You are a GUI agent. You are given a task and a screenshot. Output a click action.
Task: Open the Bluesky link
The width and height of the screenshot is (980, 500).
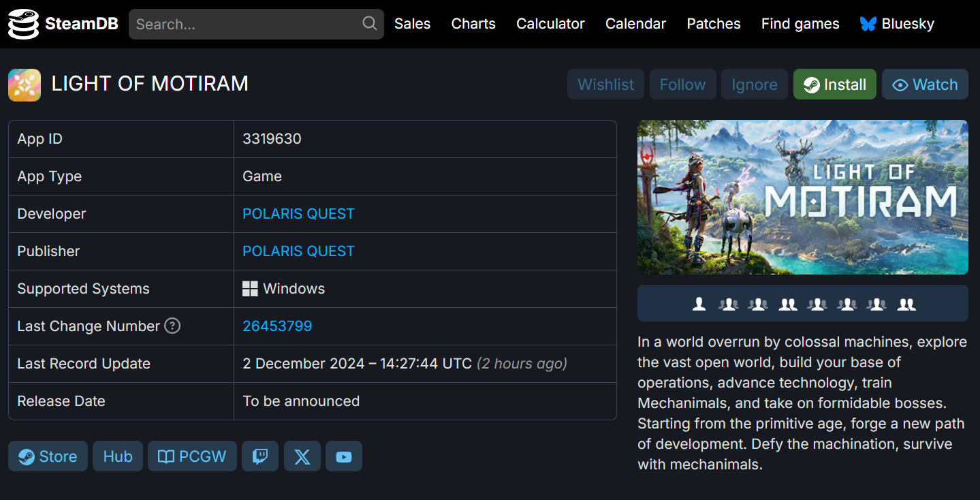click(897, 24)
